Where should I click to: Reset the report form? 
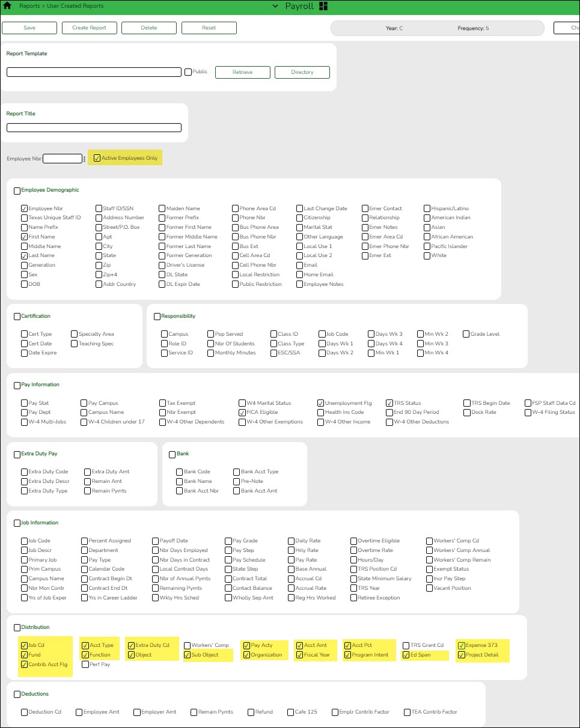click(209, 28)
